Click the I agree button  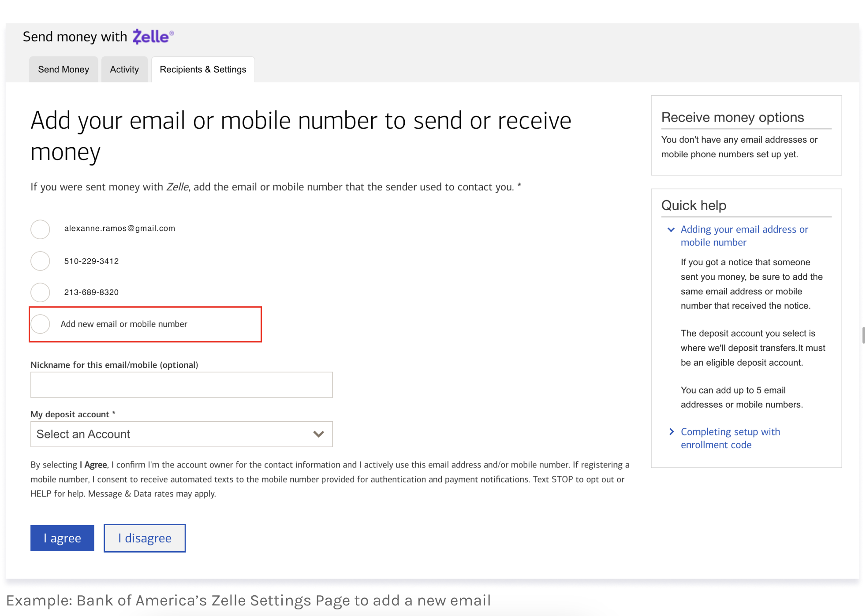pos(62,538)
